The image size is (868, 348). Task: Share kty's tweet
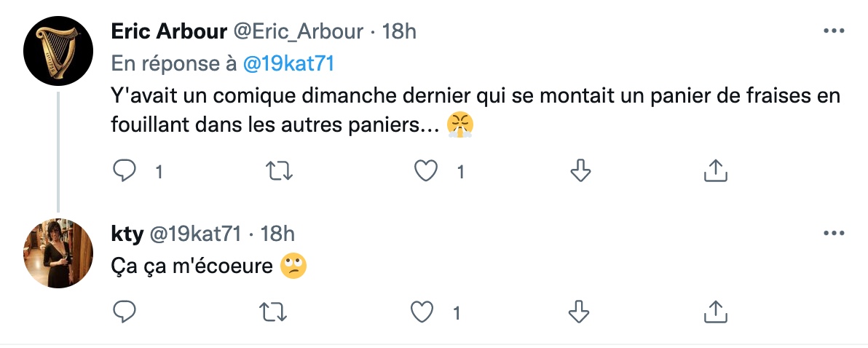coord(714,312)
